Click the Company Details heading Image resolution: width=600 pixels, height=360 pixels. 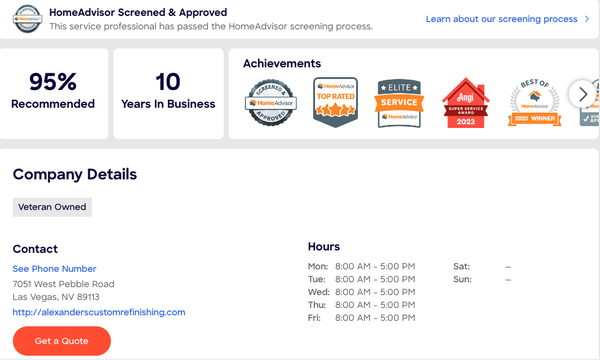click(x=75, y=174)
